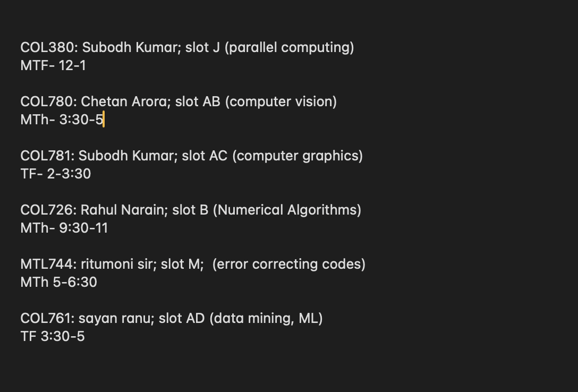Image resolution: width=578 pixels, height=392 pixels.
Task: Click the MTL744 course code
Action: (x=48, y=265)
